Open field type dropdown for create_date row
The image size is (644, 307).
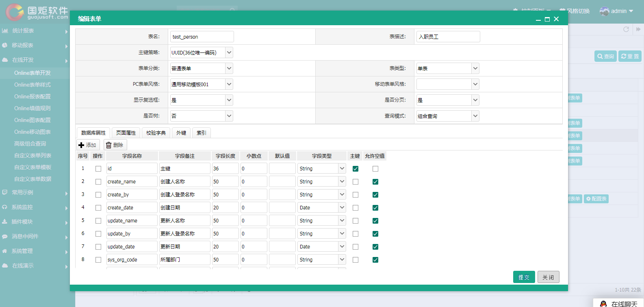tap(321, 208)
